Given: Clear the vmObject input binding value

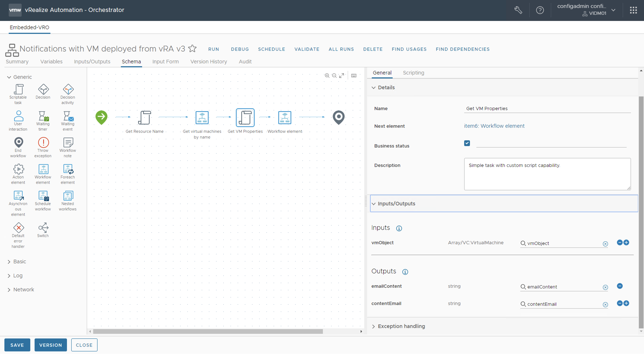Looking at the screenshot, I should [x=605, y=244].
